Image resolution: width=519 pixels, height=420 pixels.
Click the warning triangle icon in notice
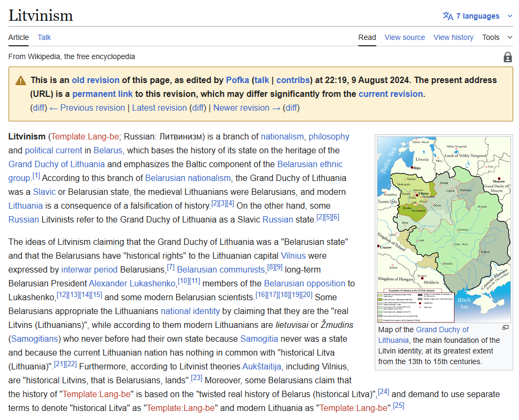(21, 80)
